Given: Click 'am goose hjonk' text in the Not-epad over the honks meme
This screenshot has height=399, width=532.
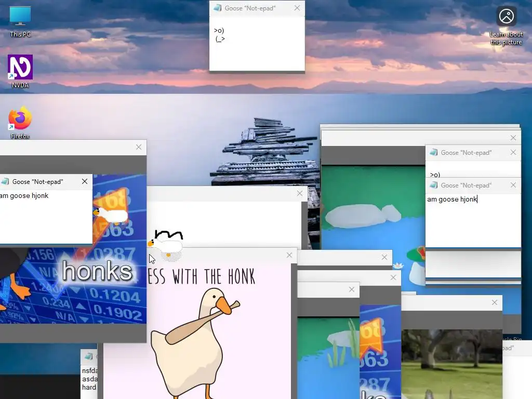Looking at the screenshot, I should (x=24, y=195).
